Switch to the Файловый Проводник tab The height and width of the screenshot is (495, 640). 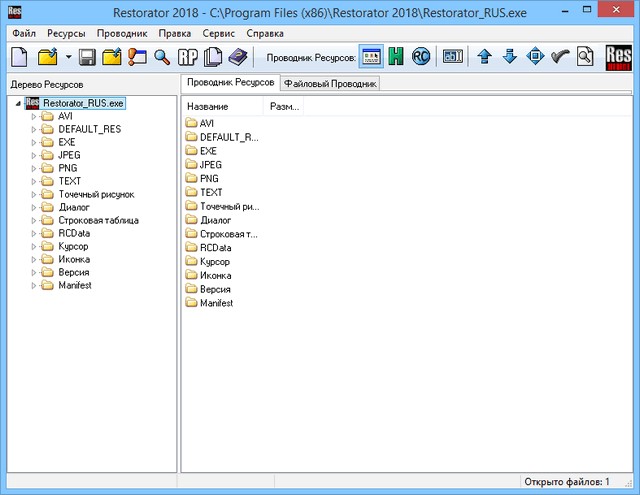330,84
